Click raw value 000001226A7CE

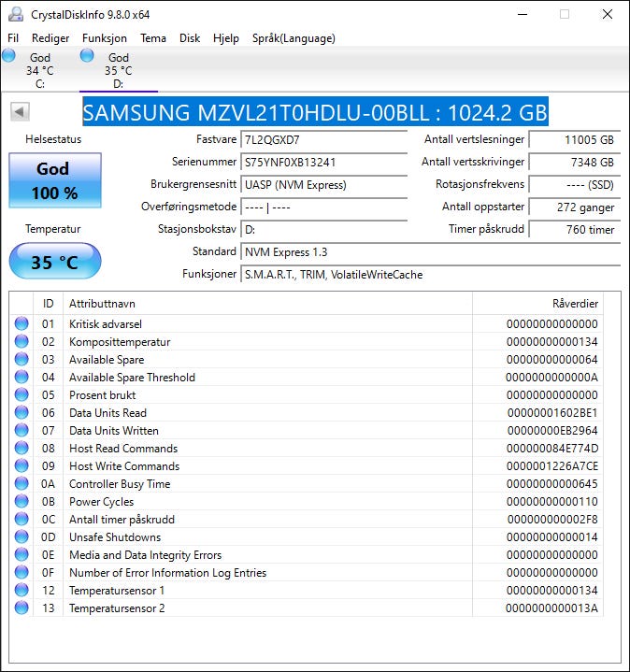coord(552,466)
